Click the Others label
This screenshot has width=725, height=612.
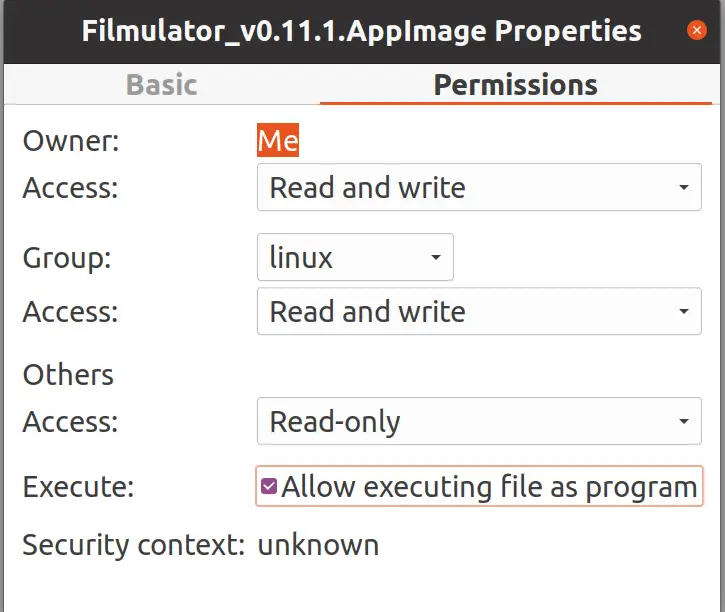tap(68, 374)
